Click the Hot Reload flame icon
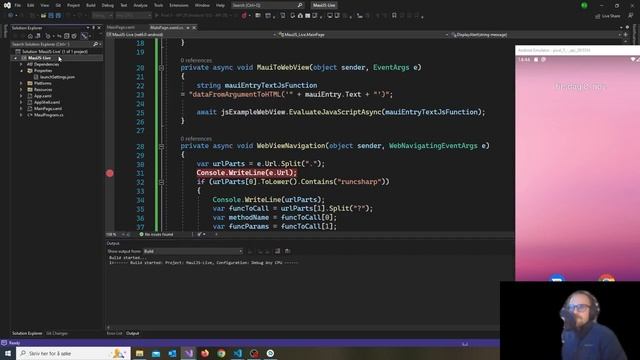640x360 pixels. tap(244, 16)
